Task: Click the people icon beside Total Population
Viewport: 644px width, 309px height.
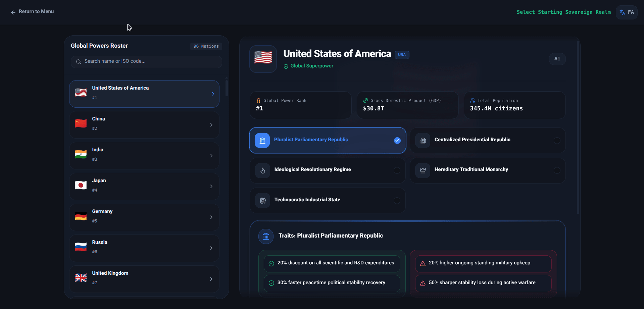Action: coord(473,101)
